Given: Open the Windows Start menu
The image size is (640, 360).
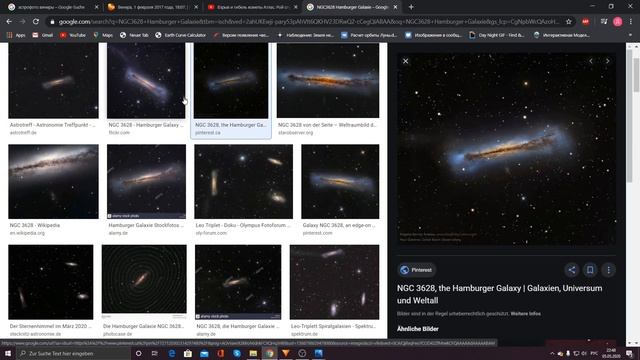Looking at the screenshot, I should point(7,353).
